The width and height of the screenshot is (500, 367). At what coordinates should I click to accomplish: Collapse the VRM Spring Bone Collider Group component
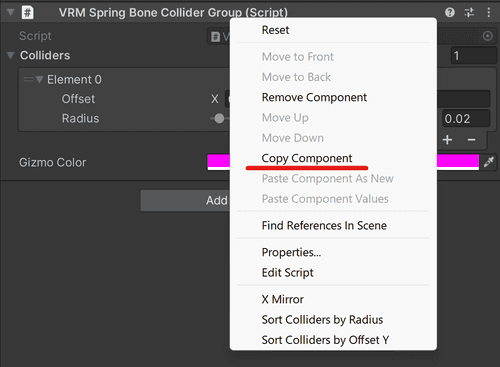coord(11,13)
